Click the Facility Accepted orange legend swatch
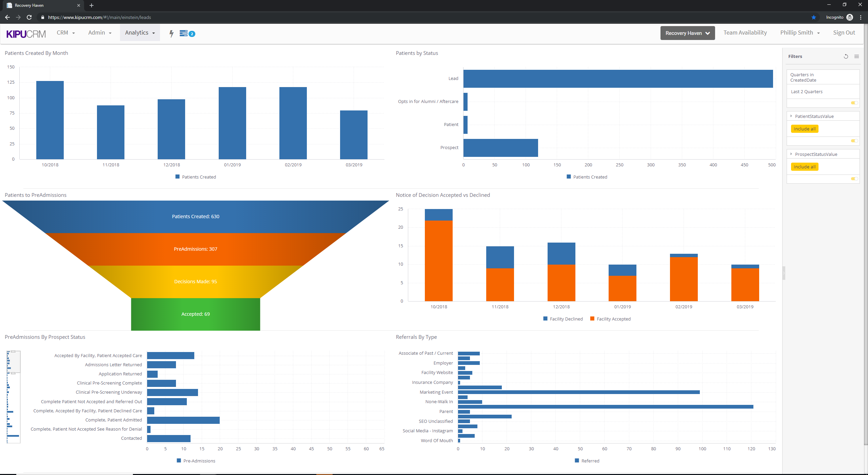The height and width of the screenshot is (475, 868). click(x=592, y=319)
